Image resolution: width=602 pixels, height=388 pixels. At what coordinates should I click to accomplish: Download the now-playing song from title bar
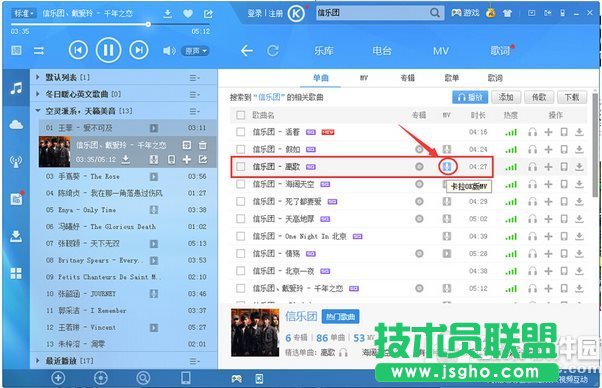pyautogui.click(x=167, y=14)
